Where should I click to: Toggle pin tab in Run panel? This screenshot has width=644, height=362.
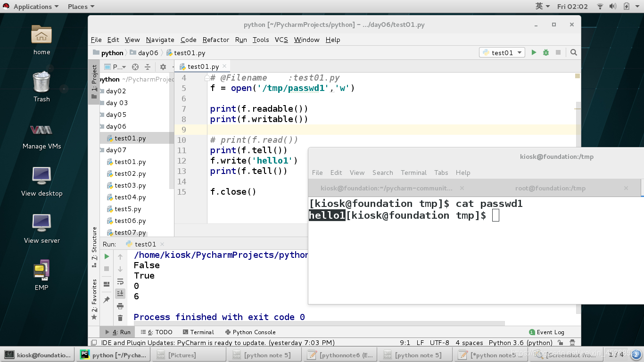pos(107,300)
